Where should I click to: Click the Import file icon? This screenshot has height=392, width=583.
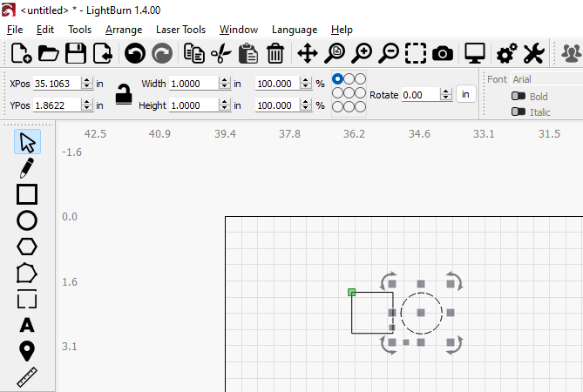click(103, 53)
